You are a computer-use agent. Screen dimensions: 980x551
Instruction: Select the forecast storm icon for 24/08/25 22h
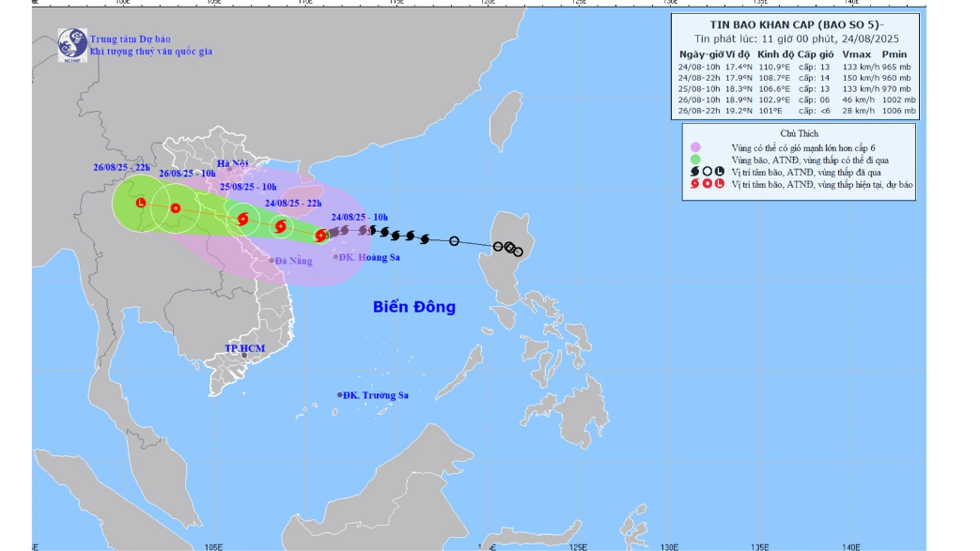click(280, 226)
